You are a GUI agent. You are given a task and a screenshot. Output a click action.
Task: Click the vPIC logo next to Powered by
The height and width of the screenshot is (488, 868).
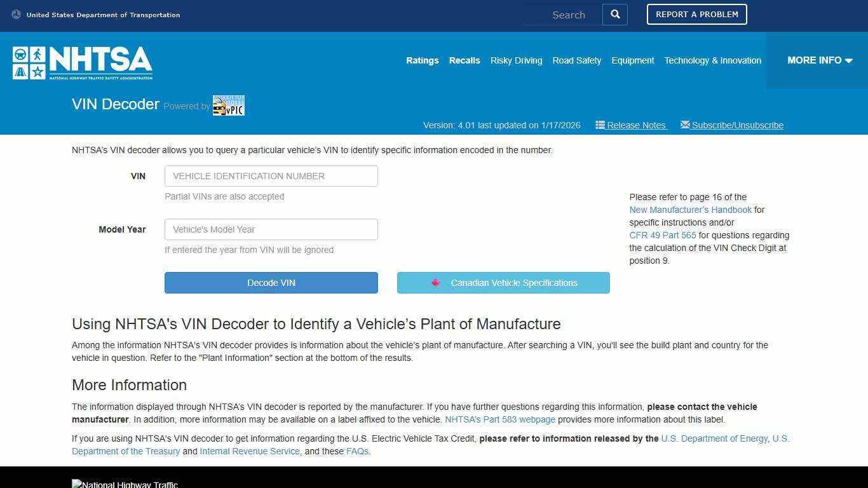tap(227, 105)
